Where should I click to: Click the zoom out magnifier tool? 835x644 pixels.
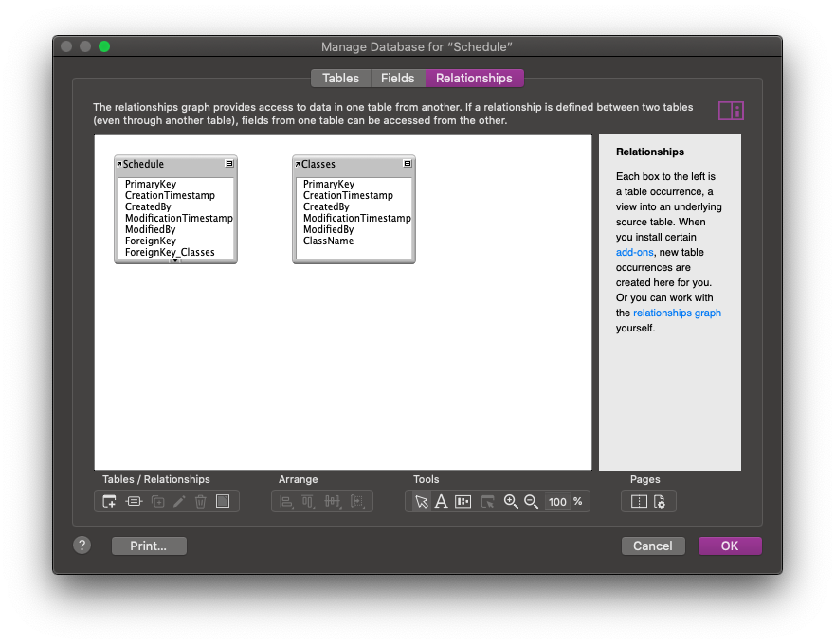coord(531,501)
